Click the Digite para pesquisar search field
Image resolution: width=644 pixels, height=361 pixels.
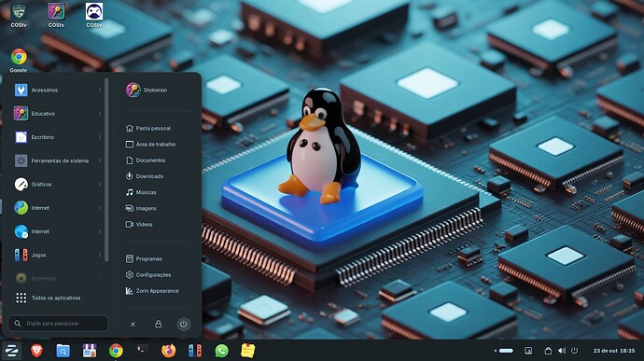(x=58, y=323)
